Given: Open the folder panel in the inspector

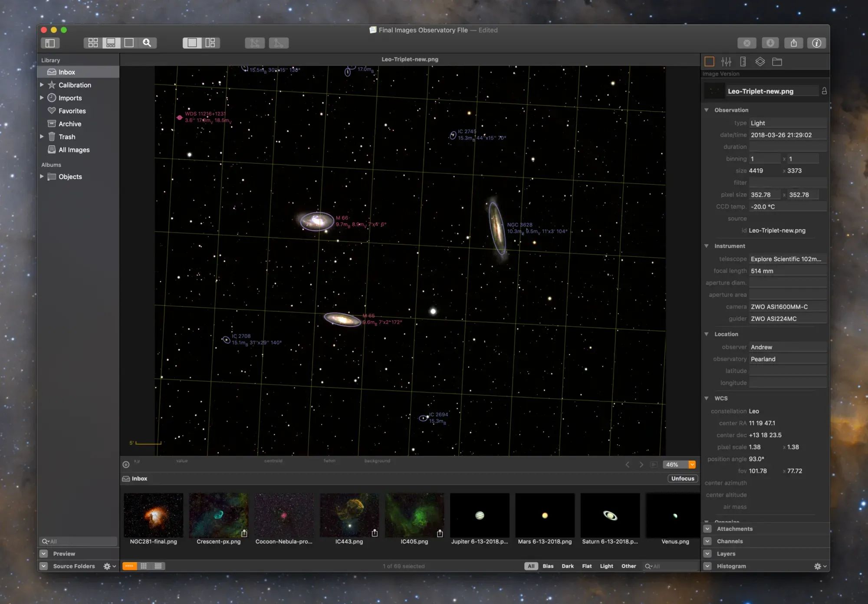Looking at the screenshot, I should tap(777, 61).
